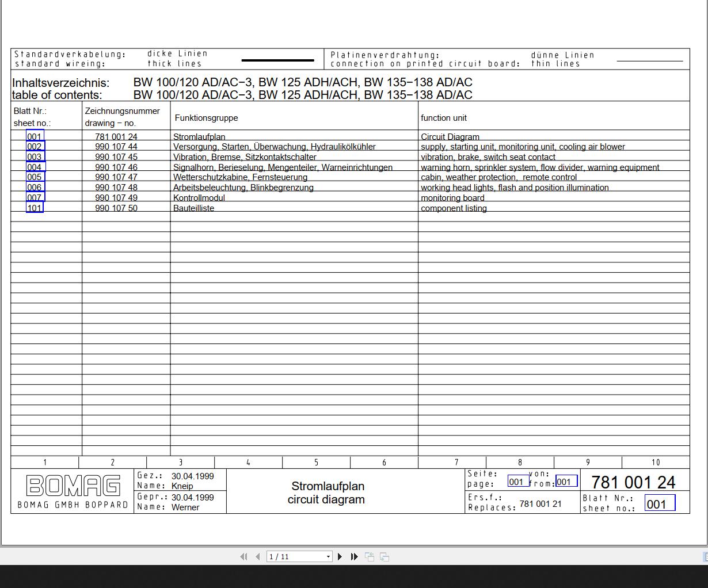Image resolution: width=708 pixels, height=588 pixels.
Task: Go to the previous page
Action: click(257, 556)
